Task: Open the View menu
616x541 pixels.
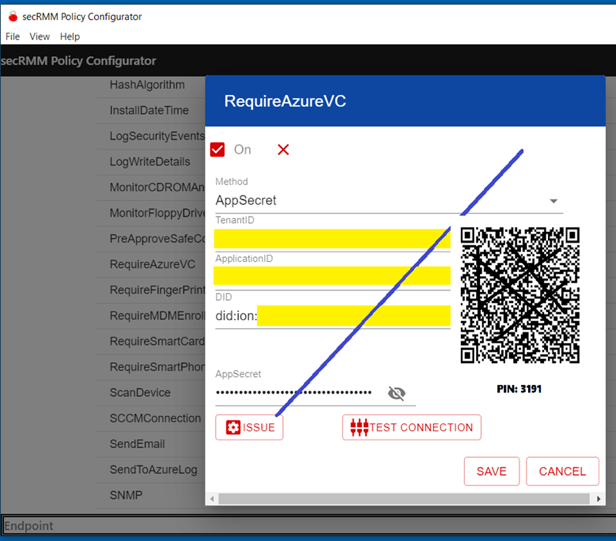Action: point(40,37)
